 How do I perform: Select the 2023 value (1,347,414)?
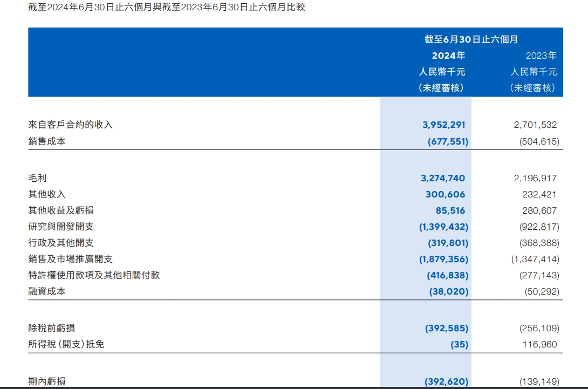tap(535, 259)
